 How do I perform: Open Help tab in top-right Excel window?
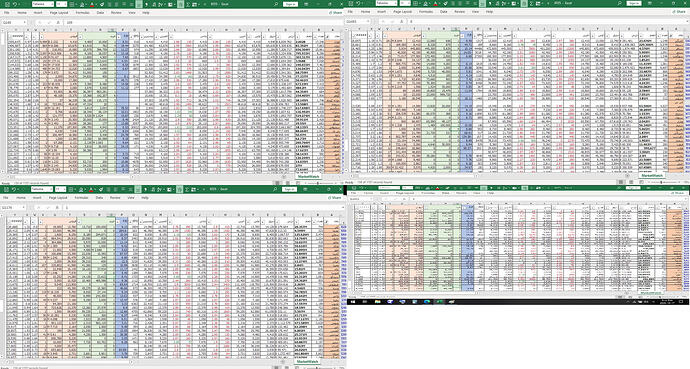(489, 11)
